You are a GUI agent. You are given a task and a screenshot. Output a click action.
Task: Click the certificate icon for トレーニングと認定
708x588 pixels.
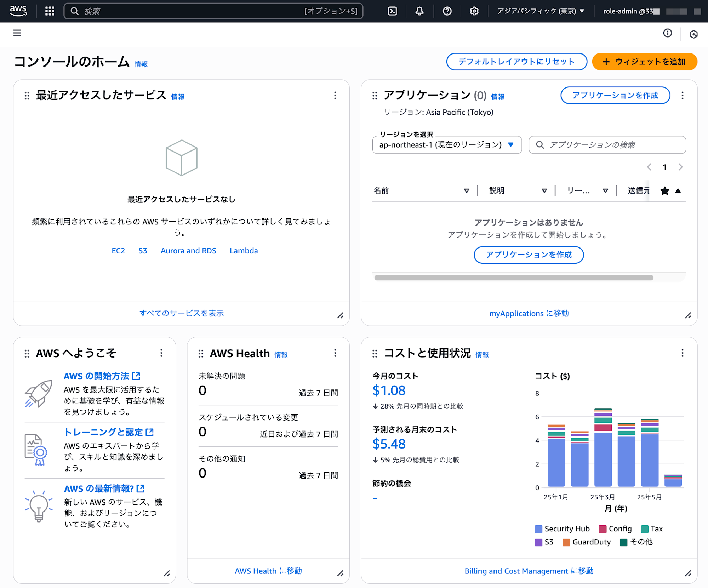coord(36,450)
